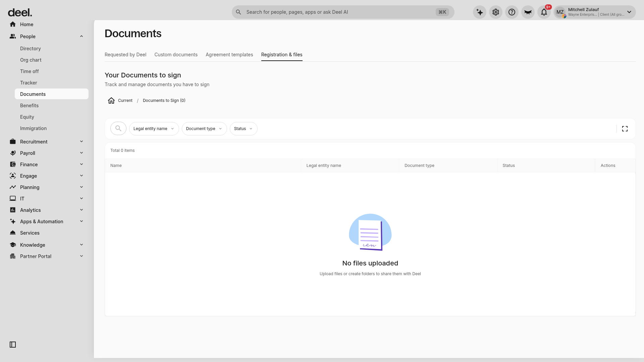
Task: Click the Recruitment briefcase icon
Action: pos(13,142)
